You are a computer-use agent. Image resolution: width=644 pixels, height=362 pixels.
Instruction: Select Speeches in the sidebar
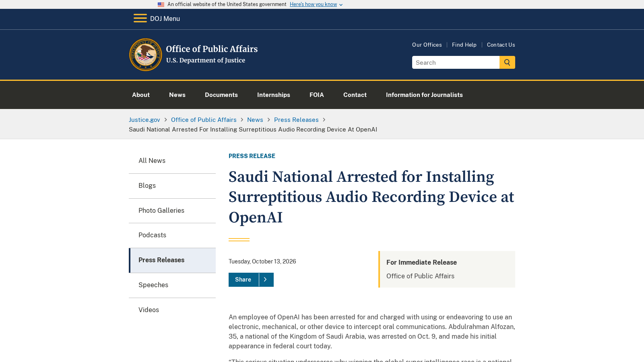click(172, 285)
